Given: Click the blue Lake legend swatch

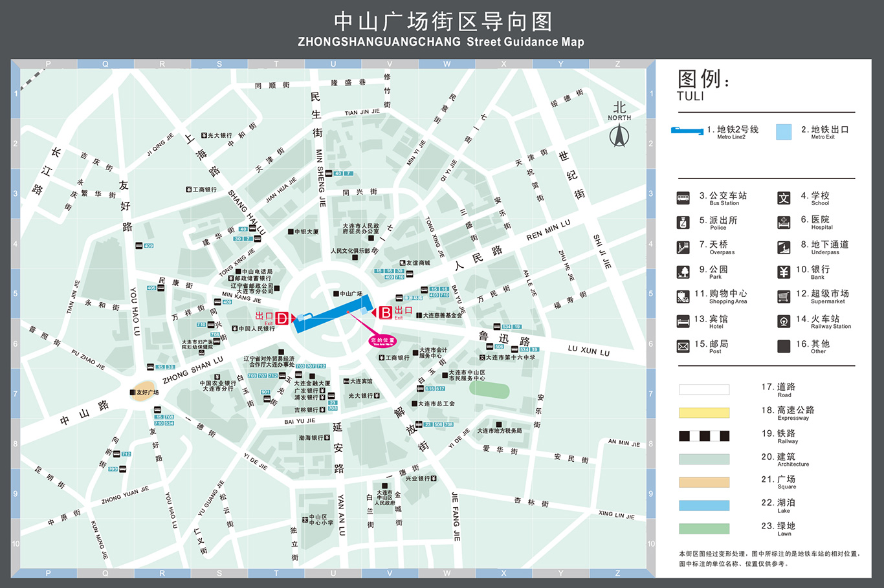Looking at the screenshot, I should 704,505.
